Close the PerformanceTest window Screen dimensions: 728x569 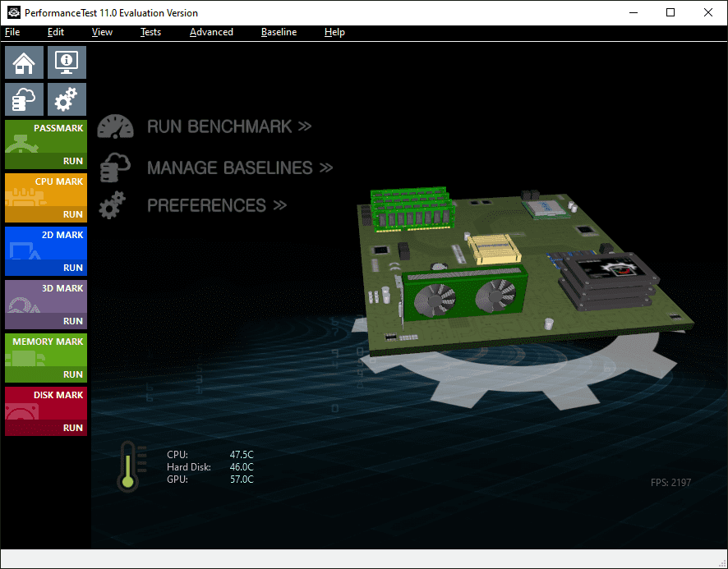tap(708, 12)
